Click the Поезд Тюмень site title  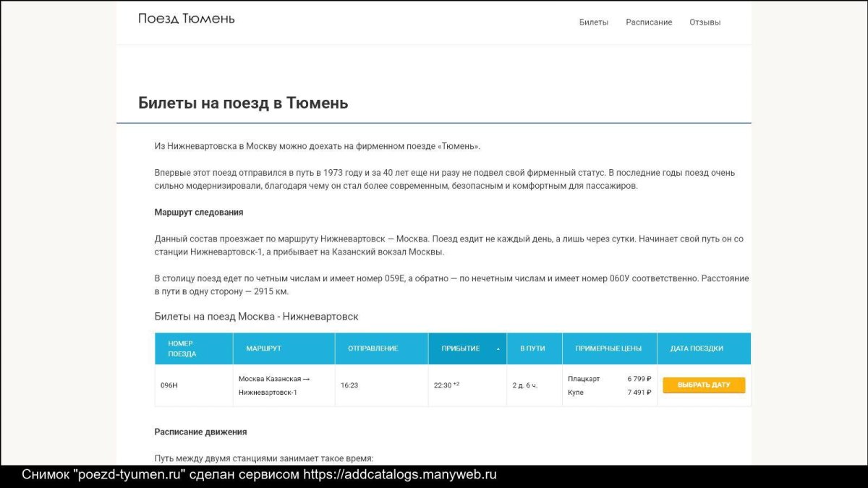pyautogui.click(x=186, y=19)
